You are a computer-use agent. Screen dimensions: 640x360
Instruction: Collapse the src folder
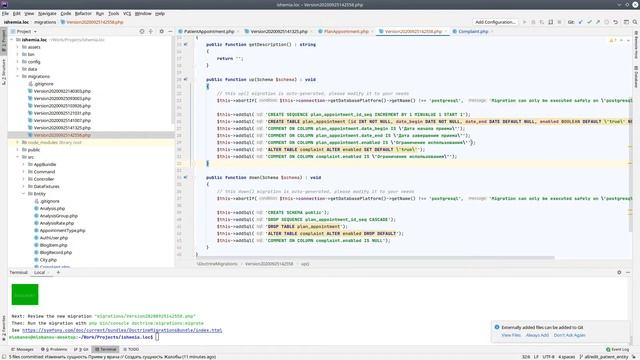coord(18,157)
